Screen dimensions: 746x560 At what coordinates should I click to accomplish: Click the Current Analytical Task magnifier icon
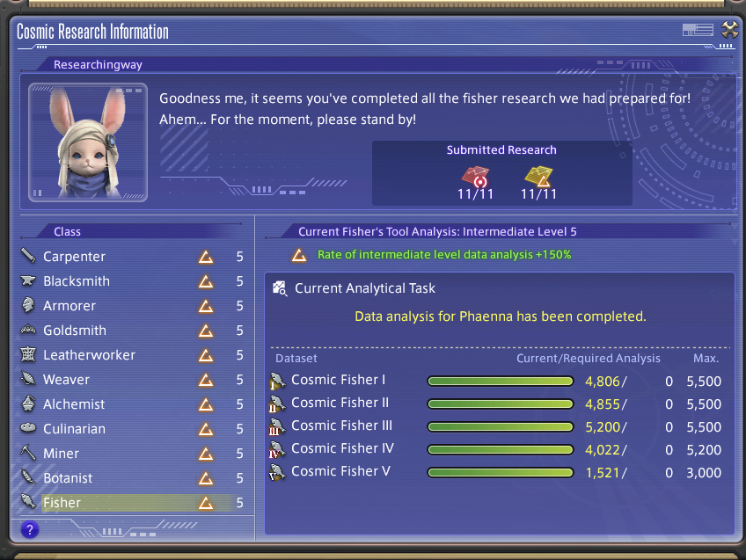pos(280,288)
